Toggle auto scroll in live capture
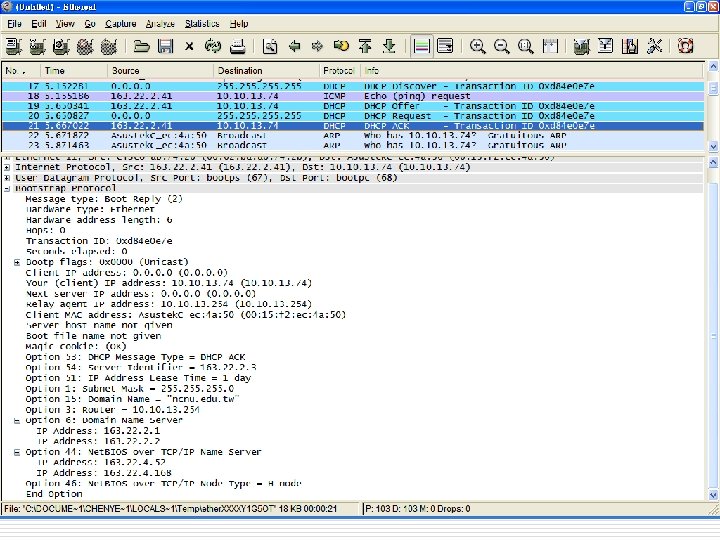Viewport: 720px width, 540px height. (445, 46)
